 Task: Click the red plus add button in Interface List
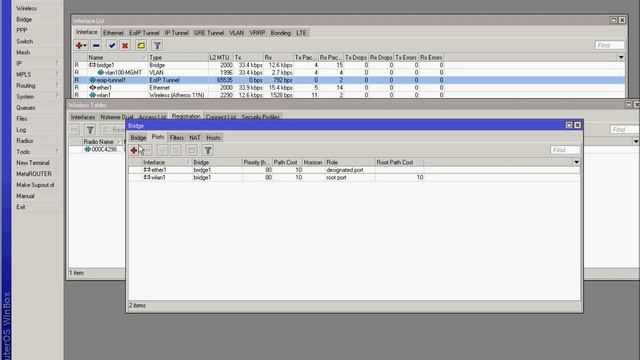coord(79,45)
